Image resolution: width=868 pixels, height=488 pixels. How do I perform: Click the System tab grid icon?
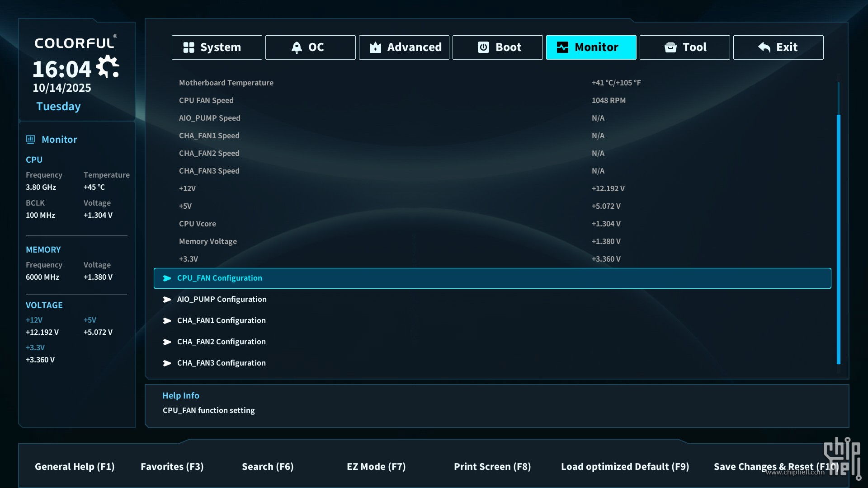(189, 47)
